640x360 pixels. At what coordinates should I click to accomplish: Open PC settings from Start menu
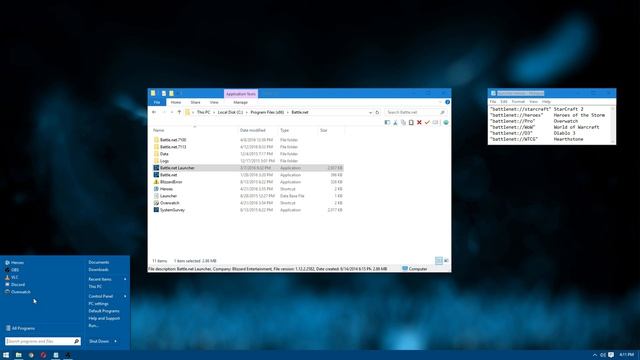[x=98, y=304]
